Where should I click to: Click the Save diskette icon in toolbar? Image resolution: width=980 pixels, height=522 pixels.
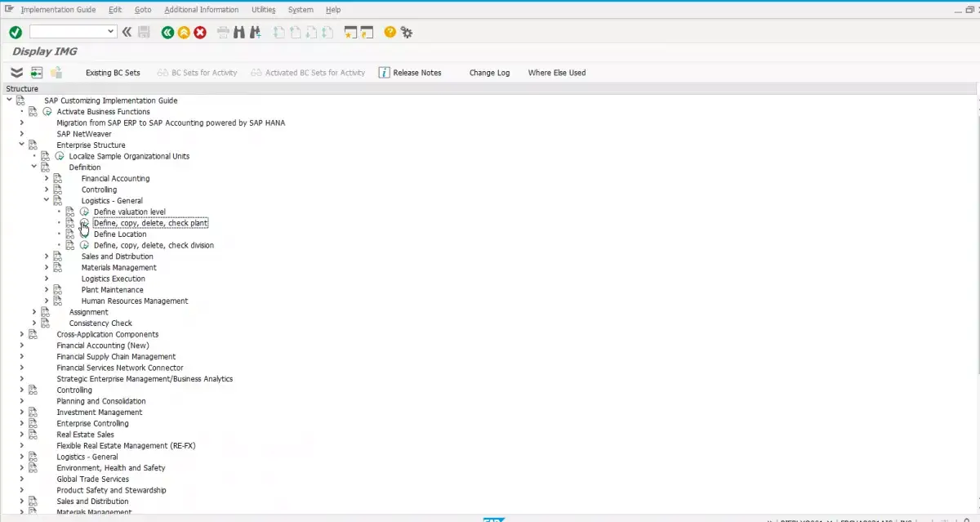click(x=144, y=32)
